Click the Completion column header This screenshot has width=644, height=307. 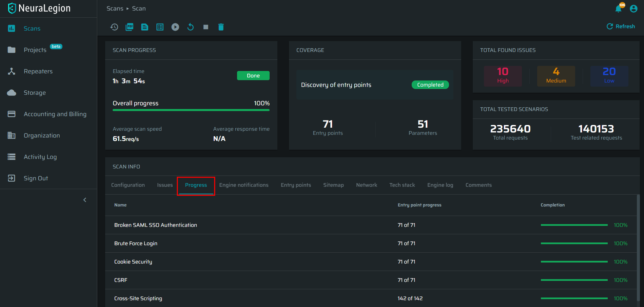tap(553, 205)
